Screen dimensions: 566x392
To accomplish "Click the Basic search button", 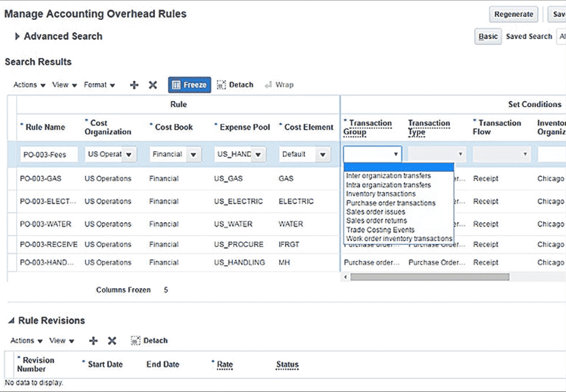I will (x=488, y=37).
